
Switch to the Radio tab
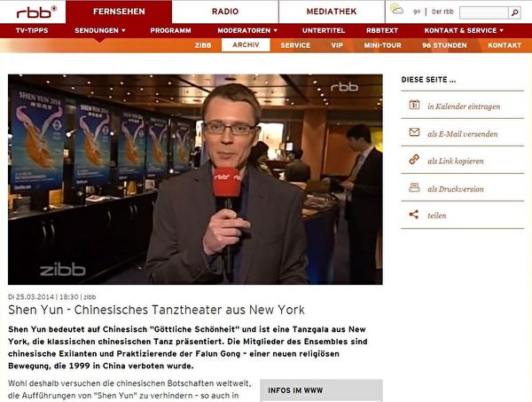tap(224, 12)
